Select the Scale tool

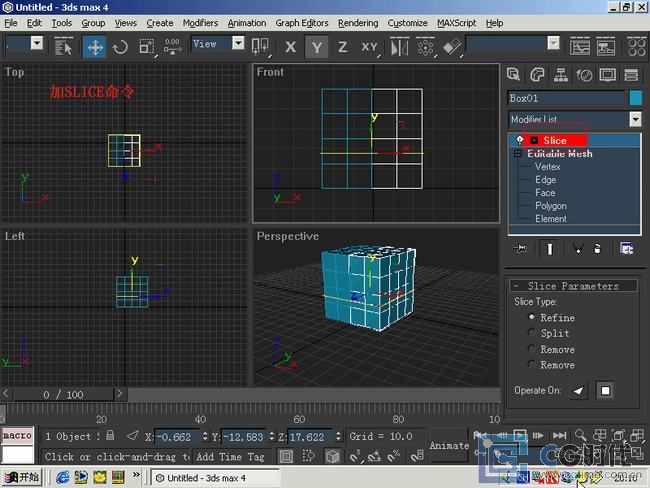coord(146,47)
